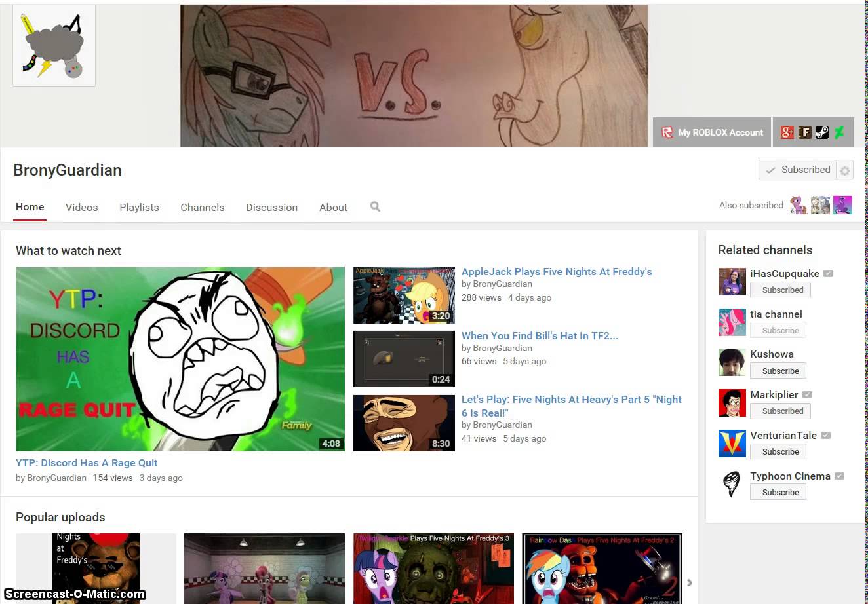
Task: Show next popular uploads with arrow
Action: [689, 582]
